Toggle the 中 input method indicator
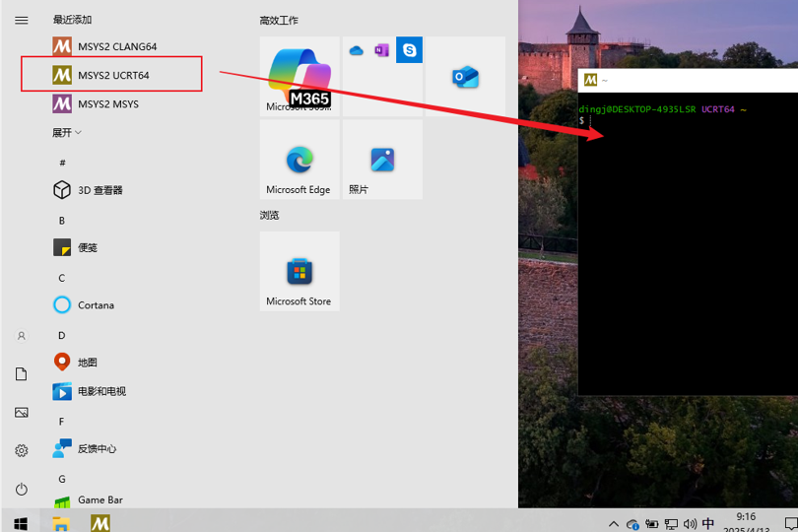This screenshot has height=532, width=798. click(x=708, y=524)
